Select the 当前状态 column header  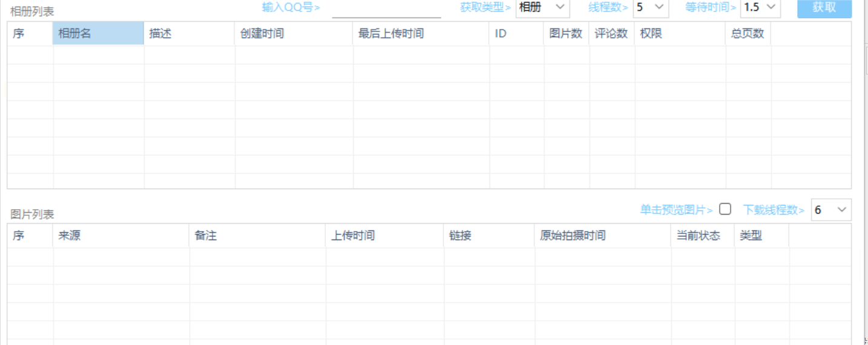coord(702,236)
